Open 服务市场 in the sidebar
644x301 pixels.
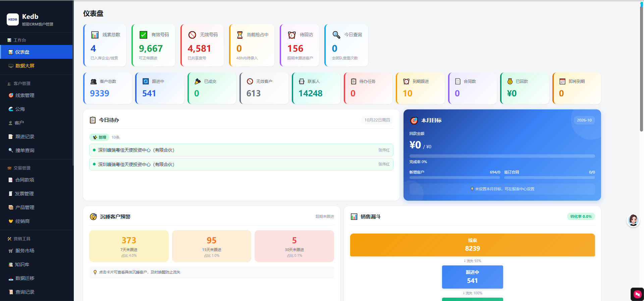(x=36, y=251)
